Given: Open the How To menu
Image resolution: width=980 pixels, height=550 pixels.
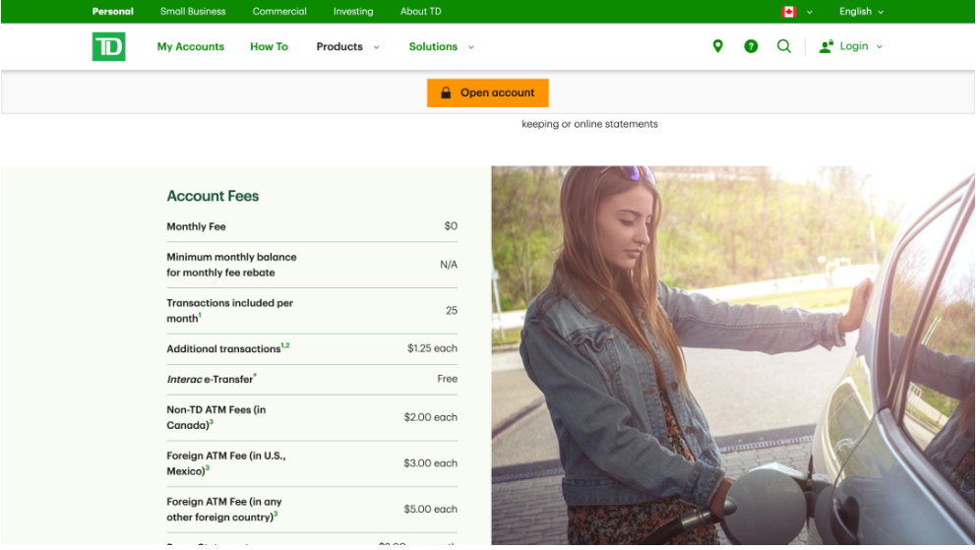Looking at the screenshot, I should pos(269,46).
